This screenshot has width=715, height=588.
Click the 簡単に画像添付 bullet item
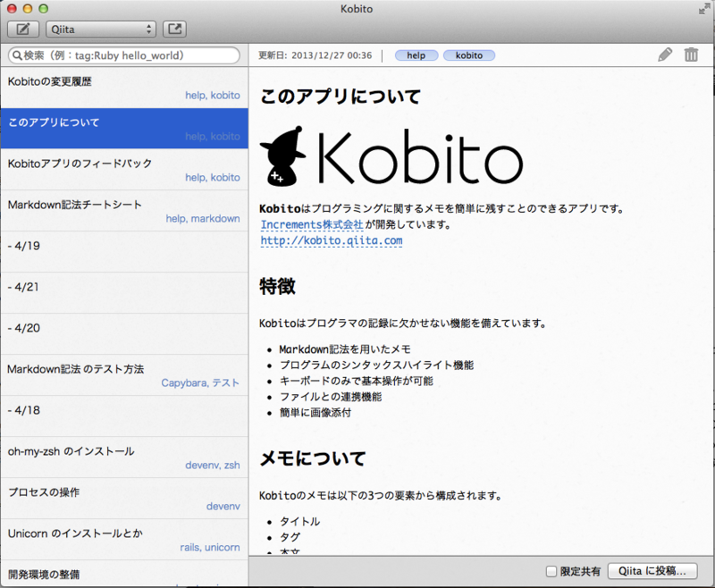pos(315,413)
